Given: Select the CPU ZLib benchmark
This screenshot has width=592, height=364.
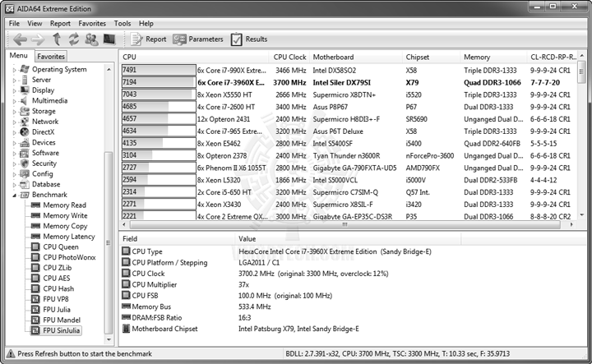Looking at the screenshot, I should pyautogui.click(x=57, y=268).
